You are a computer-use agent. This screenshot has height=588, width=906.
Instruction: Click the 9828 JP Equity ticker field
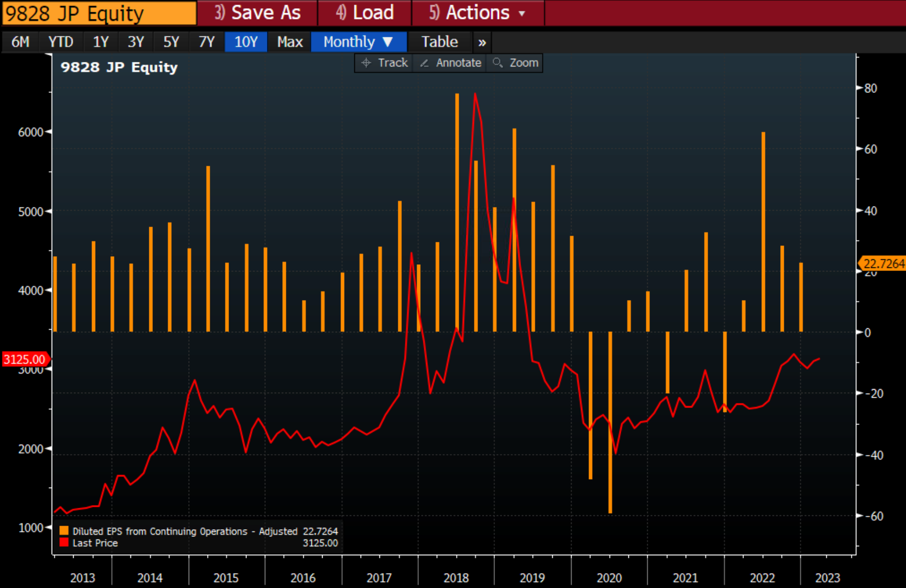tap(99, 13)
